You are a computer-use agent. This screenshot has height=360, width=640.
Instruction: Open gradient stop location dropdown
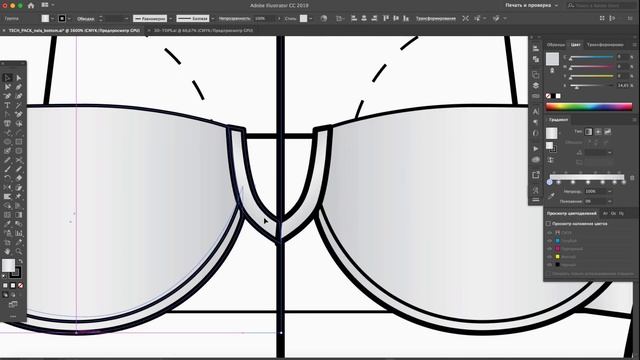click(x=610, y=201)
